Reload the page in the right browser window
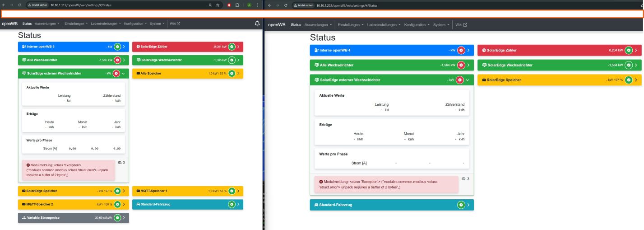Screen dimensions: 644x230 coord(285,5)
